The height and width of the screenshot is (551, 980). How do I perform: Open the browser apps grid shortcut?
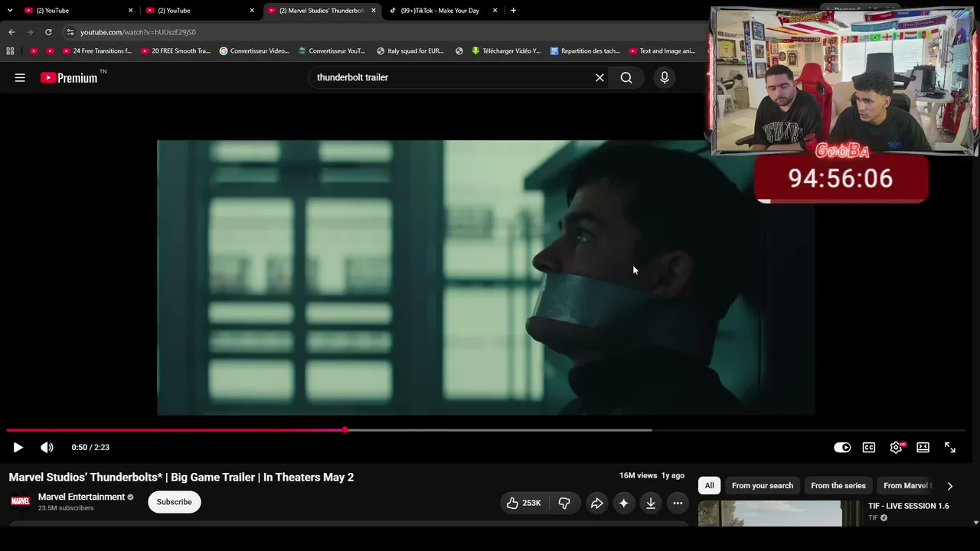coord(10,51)
